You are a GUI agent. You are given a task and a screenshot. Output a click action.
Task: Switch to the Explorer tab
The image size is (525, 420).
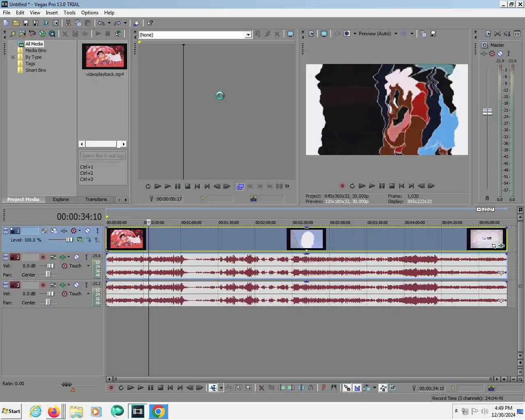point(61,199)
